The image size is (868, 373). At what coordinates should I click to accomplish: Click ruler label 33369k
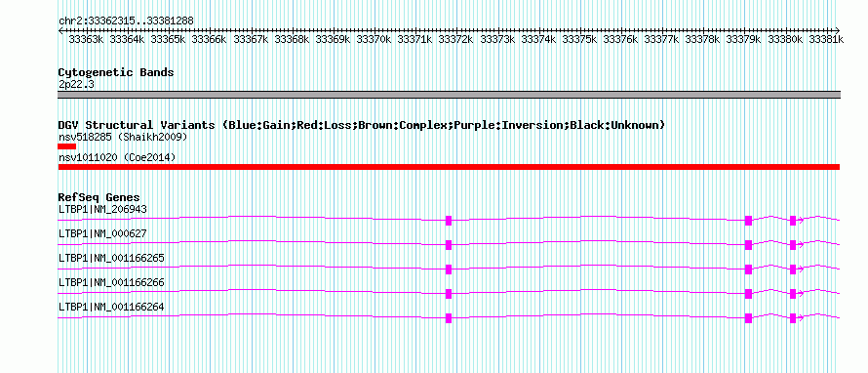[x=333, y=39]
